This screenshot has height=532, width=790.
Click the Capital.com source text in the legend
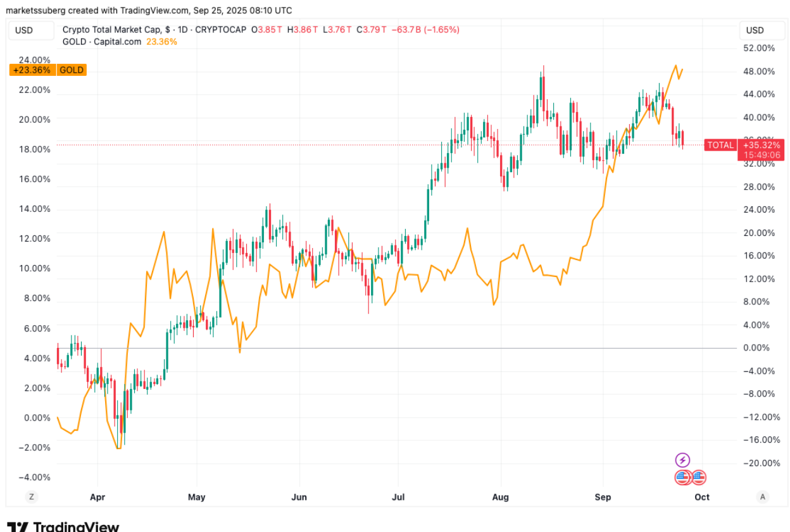coord(117,40)
